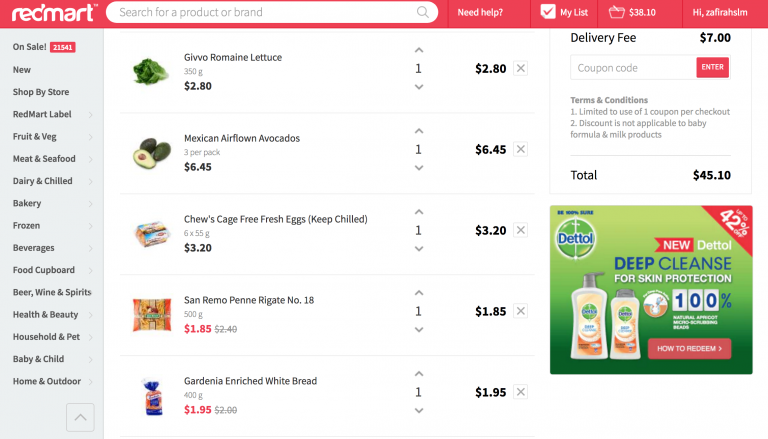Viewport: 768px width, 439px height.
Task: Open My List checkmark icon
Action: [548, 12]
